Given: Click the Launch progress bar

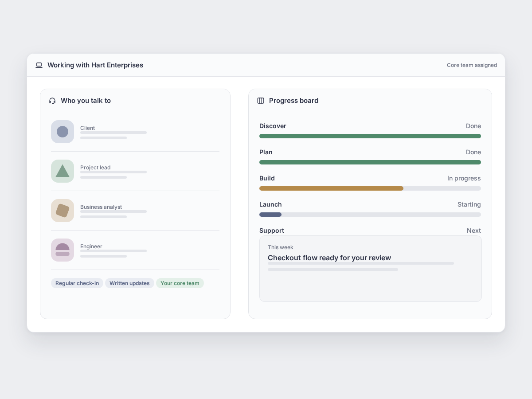Looking at the screenshot, I should (x=370, y=215).
